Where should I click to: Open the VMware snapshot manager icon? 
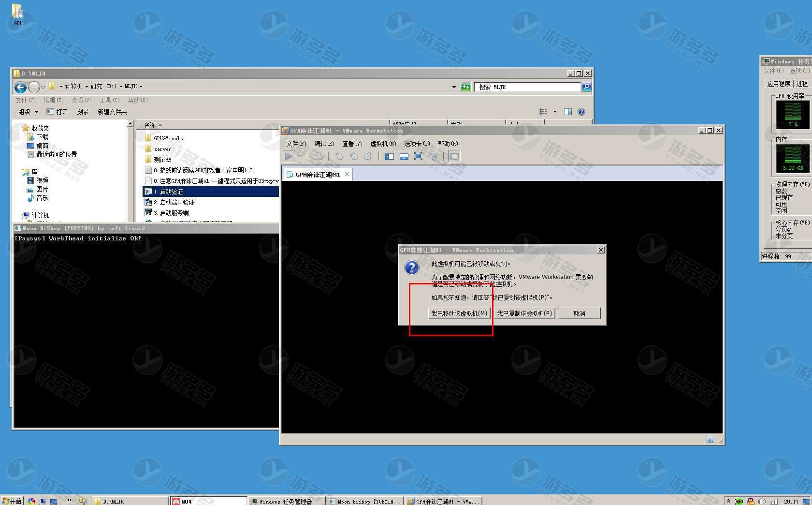tap(368, 156)
